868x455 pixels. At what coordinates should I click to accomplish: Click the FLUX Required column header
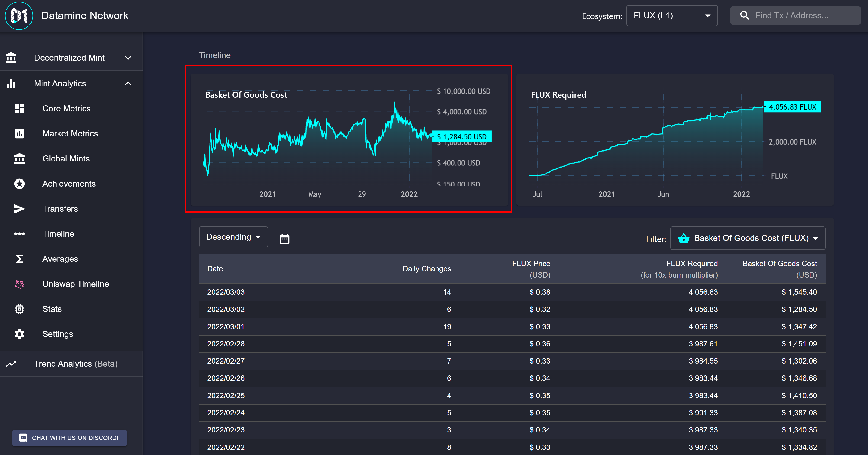pos(679,269)
